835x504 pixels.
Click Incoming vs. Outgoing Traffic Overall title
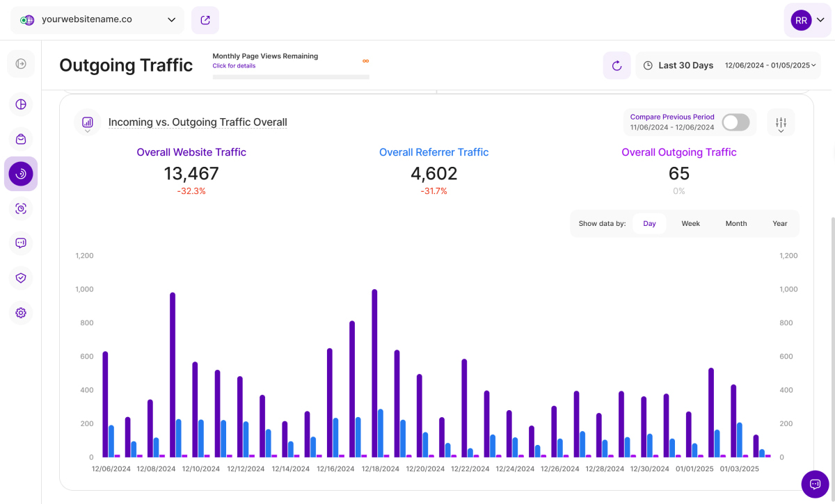[198, 122]
